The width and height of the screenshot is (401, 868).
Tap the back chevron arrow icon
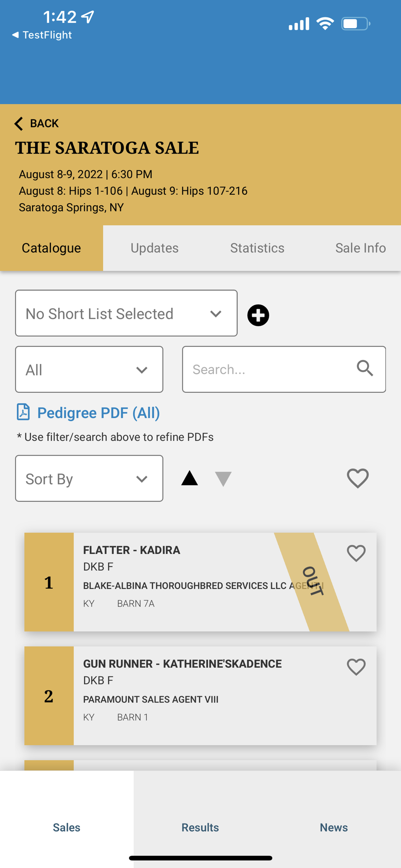coord(19,124)
